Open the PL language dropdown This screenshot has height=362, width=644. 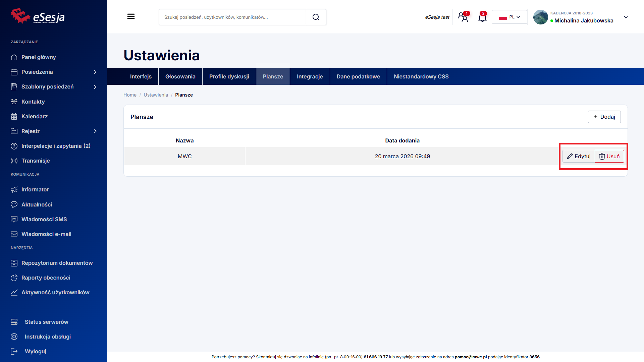tap(509, 17)
